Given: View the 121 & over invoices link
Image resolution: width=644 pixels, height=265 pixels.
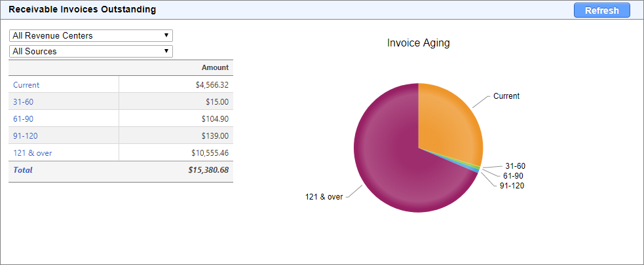Looking at the screenshot, I should 33,153.
